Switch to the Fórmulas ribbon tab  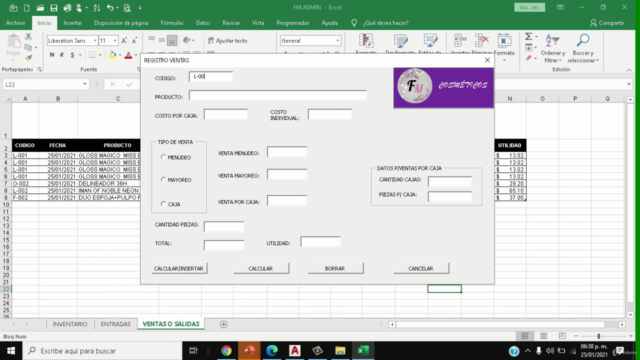pyautogui.click(x=172, y=23)
